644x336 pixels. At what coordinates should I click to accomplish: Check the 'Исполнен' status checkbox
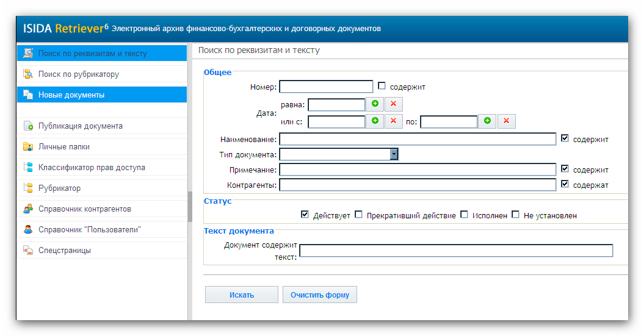464,214
